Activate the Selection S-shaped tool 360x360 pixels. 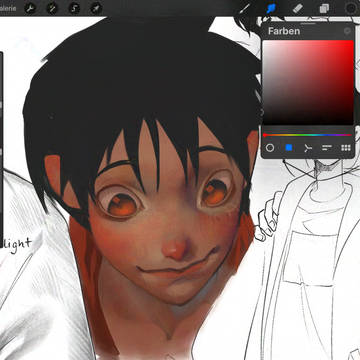[74, 8]
